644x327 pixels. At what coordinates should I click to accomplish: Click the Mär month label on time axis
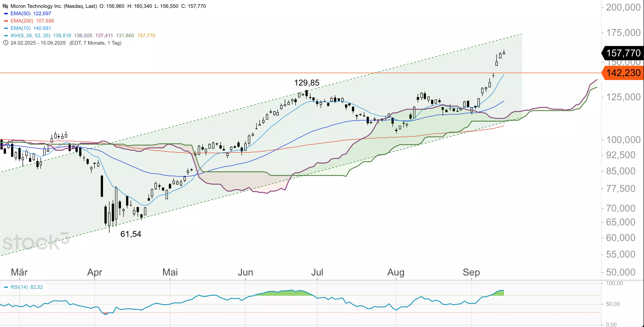(19, 272)
